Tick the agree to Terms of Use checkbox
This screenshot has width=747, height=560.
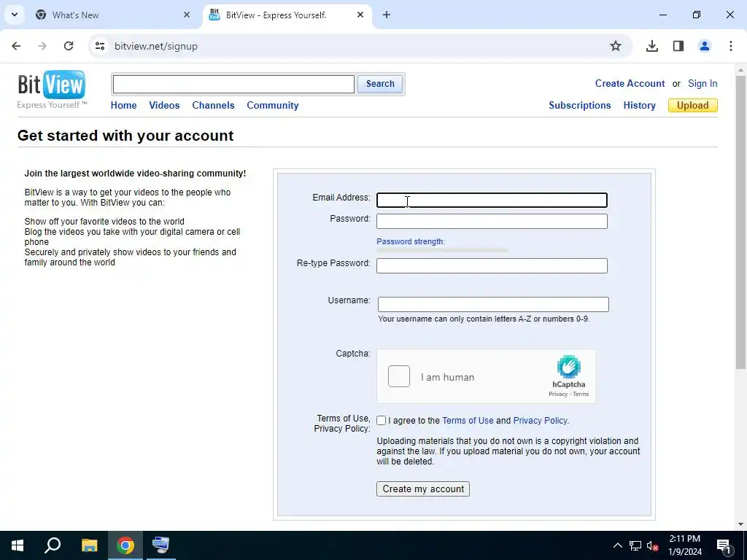coord(381,421)
